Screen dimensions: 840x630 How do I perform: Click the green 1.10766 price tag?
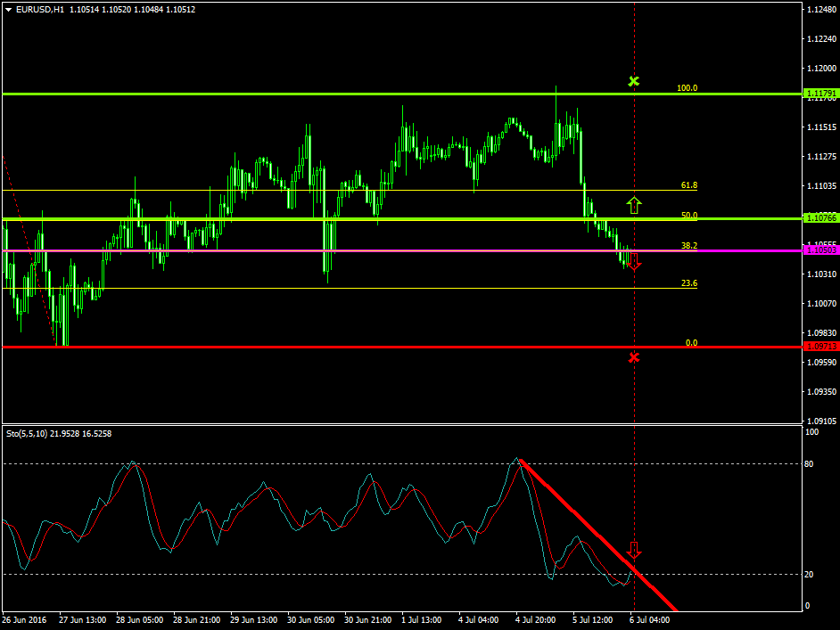click(x=819, y=218)
